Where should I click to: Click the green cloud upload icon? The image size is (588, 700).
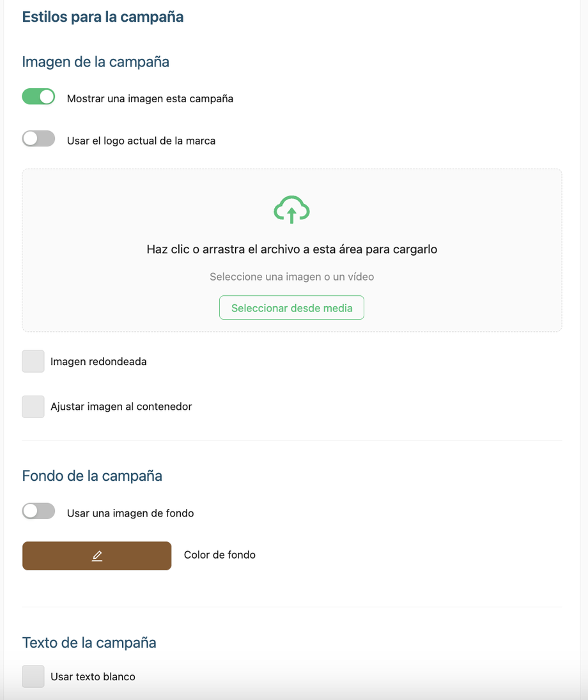[291, 210]
